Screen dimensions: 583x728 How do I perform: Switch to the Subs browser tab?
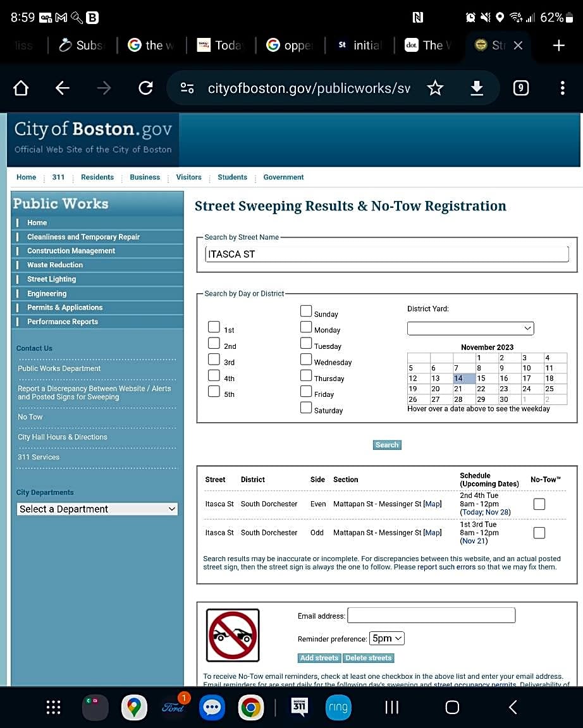tap(82, 45)
